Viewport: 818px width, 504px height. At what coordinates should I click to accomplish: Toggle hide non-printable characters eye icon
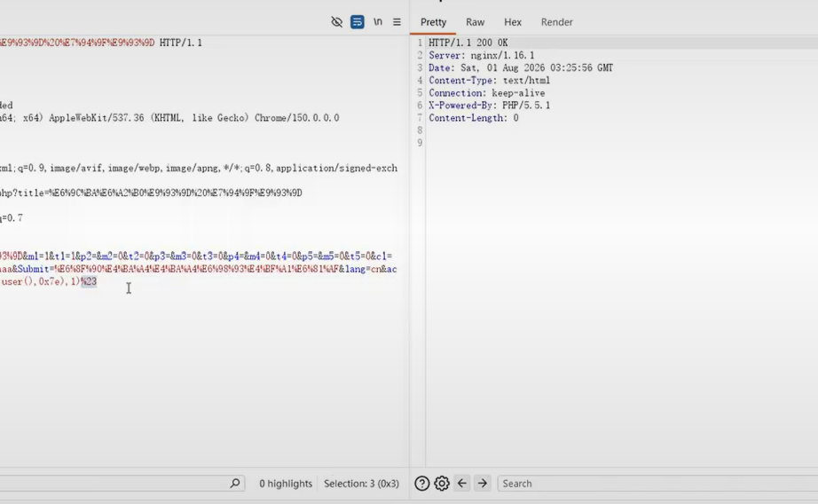336,22
